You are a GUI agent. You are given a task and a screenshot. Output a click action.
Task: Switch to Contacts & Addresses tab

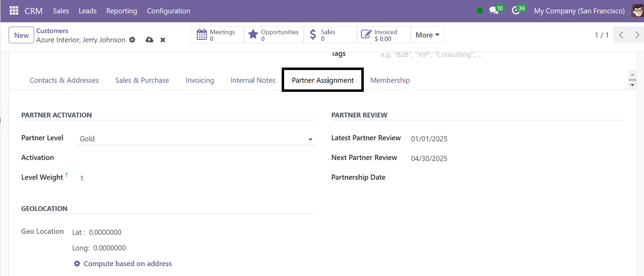point(64,80)
